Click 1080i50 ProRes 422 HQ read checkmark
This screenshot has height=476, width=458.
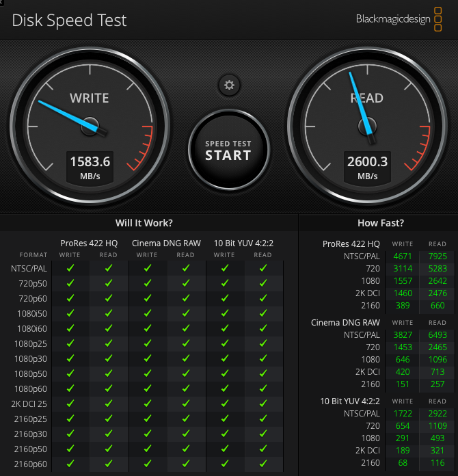[109, 313]
